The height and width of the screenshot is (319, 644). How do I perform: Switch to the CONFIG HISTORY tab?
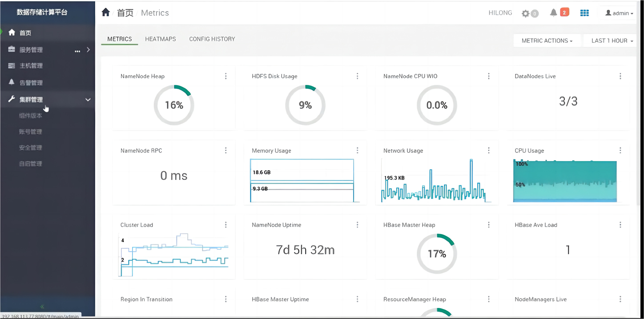[212, 39]
